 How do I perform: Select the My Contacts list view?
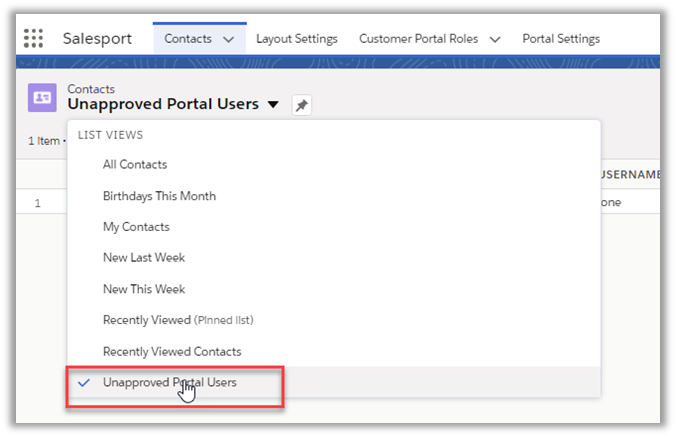coord(136,227)
